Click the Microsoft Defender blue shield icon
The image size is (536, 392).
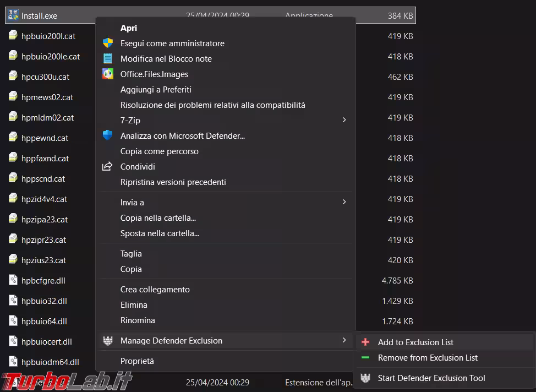pyautogui.click(x=108, y=135)
